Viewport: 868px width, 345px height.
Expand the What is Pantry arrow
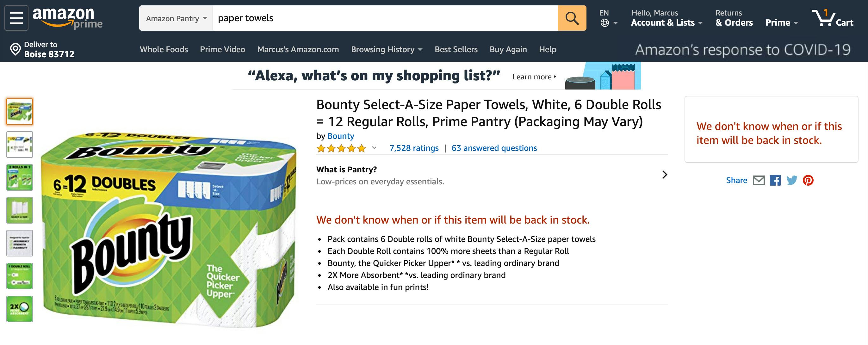coord(665,175)
